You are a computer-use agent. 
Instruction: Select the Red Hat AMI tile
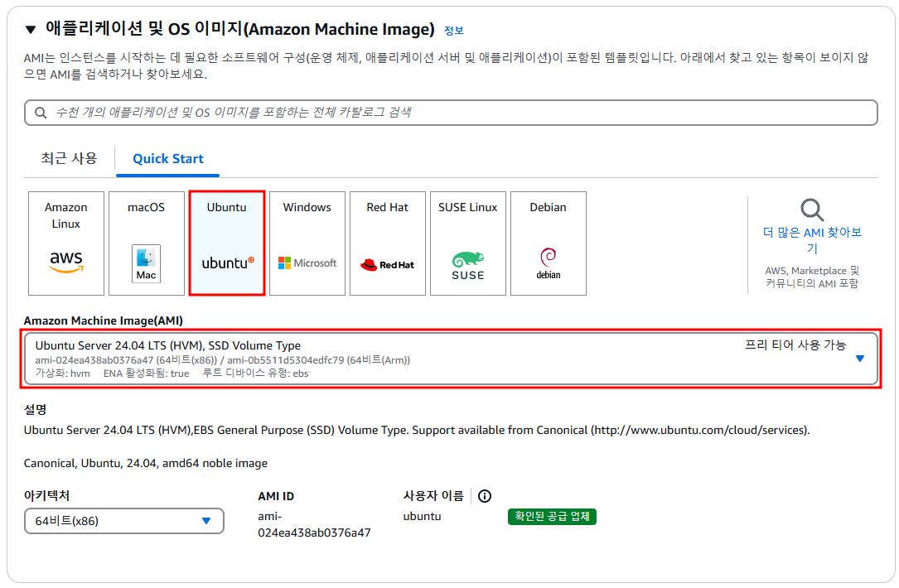tap(388, 243)
